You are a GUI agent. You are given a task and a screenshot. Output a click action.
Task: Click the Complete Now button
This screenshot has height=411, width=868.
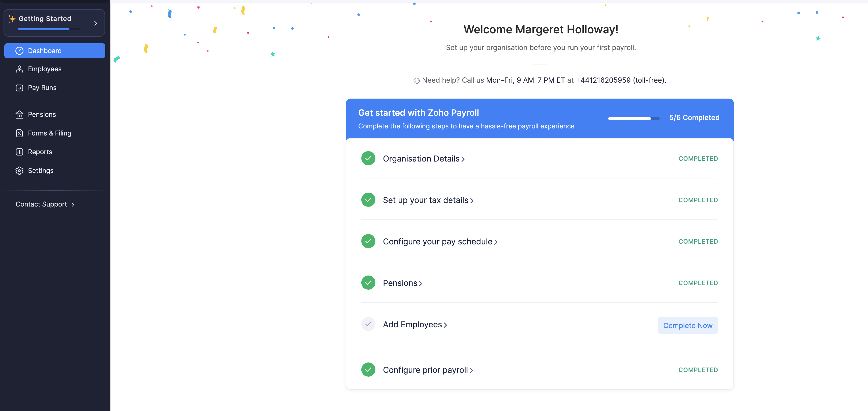pos(688,326)
